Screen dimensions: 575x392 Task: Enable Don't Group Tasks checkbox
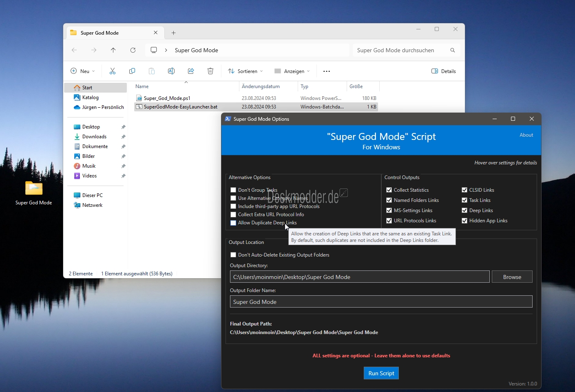[233, 190]
